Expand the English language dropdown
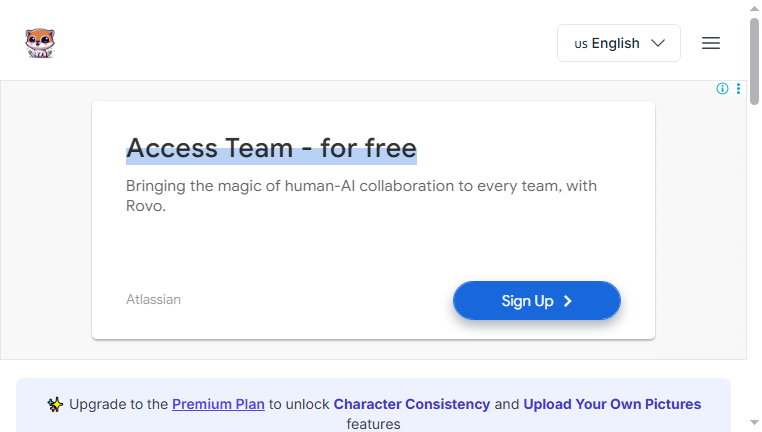Image resolution: width=762 pixels, height=432 pixels. (619, 43)
